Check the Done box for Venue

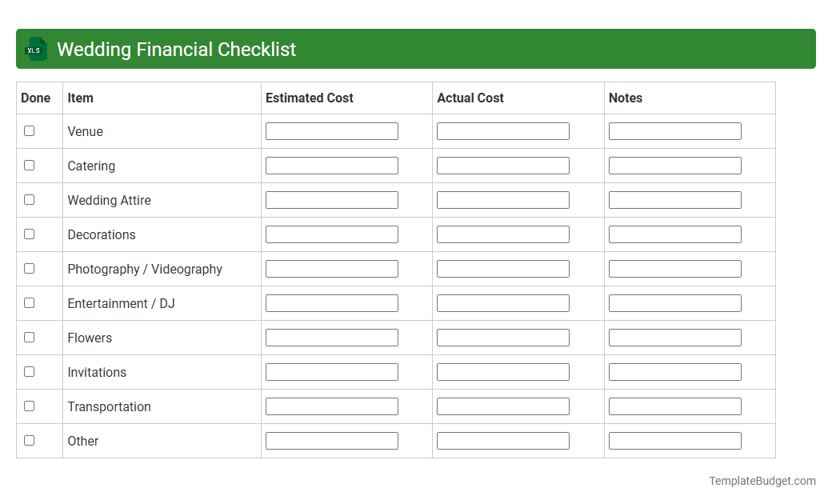(x=29, y=130)
